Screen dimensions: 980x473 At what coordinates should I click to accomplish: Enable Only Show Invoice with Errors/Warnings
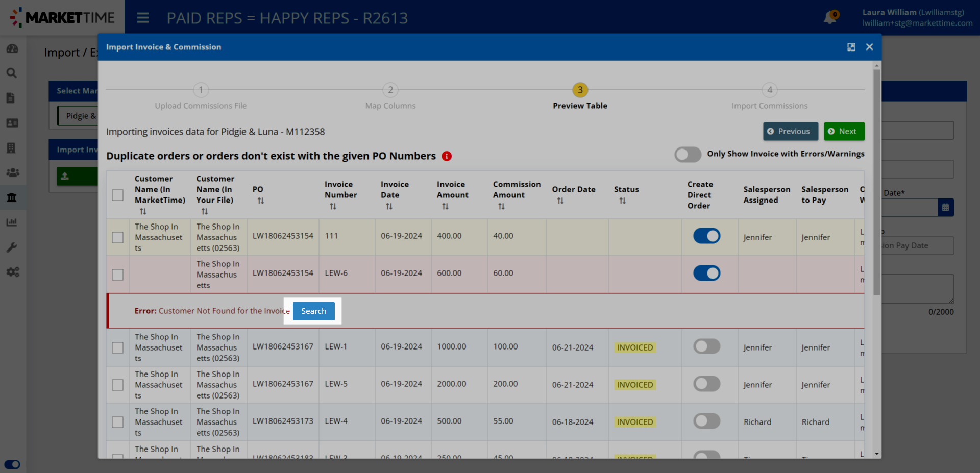point(688,154)
